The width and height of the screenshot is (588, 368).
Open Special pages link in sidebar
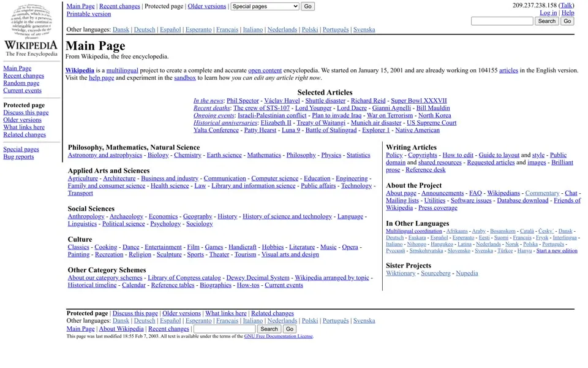click(x=21, y=150)
